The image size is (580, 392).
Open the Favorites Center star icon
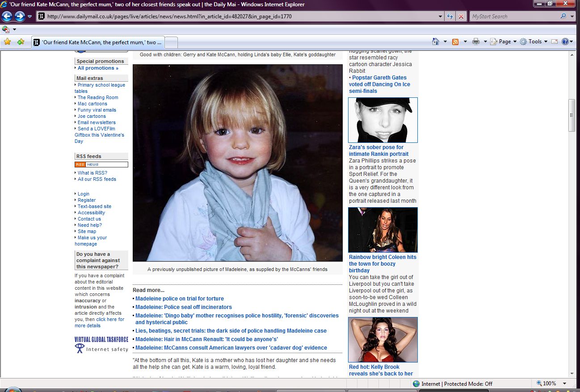tap(7, 42)
